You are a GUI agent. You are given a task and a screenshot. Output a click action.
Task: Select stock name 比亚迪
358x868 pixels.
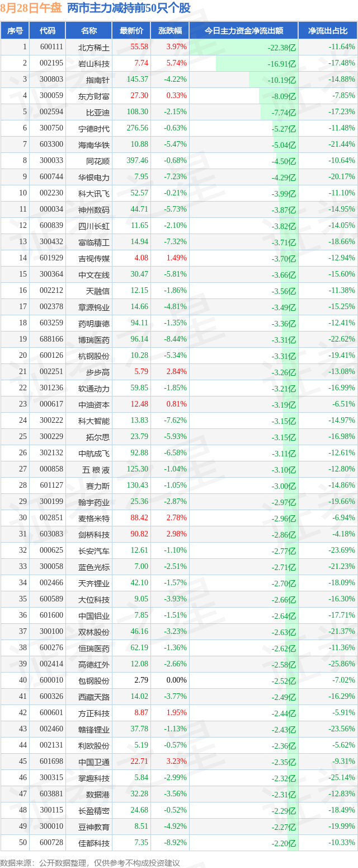98,113
